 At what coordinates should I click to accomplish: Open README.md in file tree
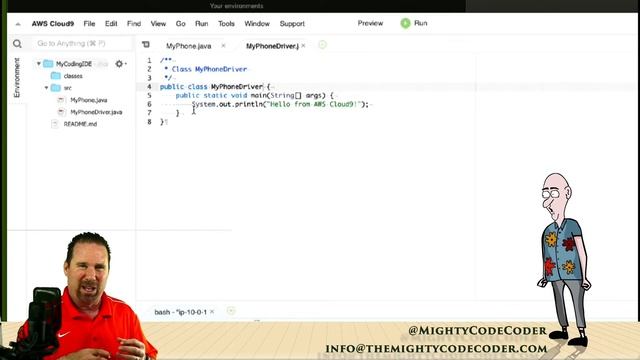[80, 124]
